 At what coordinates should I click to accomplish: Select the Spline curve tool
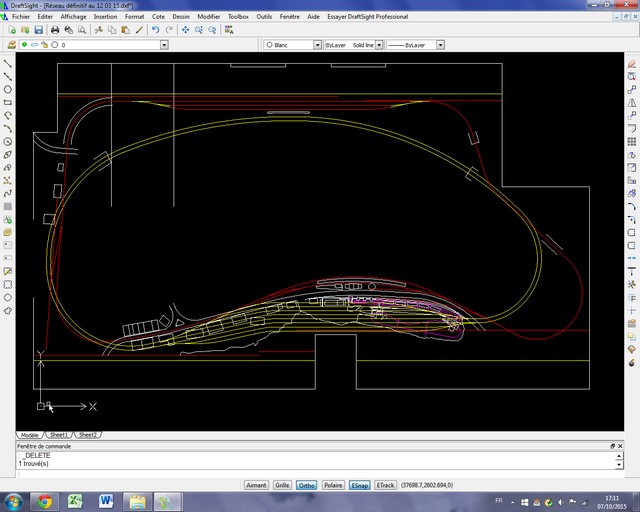pyautogui.click(x=7, y=193)
